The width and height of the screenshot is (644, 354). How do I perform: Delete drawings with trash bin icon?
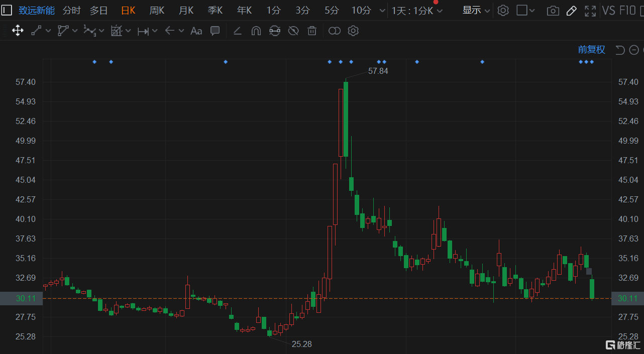tap(312, 31)
